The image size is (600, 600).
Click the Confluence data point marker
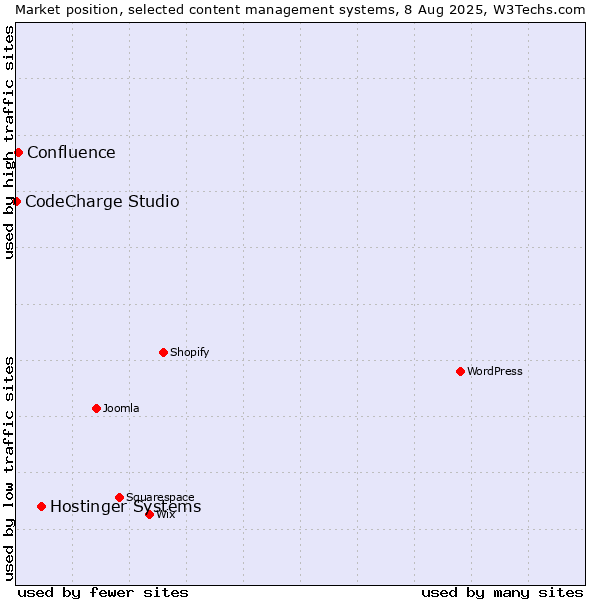(x=18, y=153)
